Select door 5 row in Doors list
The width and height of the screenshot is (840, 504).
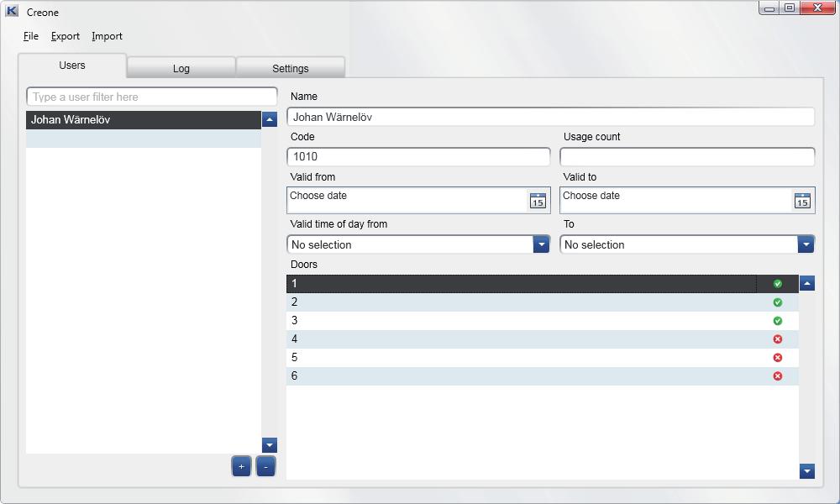542,358
